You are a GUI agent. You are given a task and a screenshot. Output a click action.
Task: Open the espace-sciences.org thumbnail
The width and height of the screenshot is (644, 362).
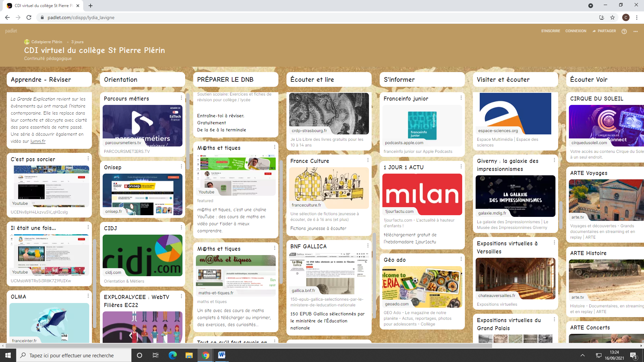coord(516,114)
